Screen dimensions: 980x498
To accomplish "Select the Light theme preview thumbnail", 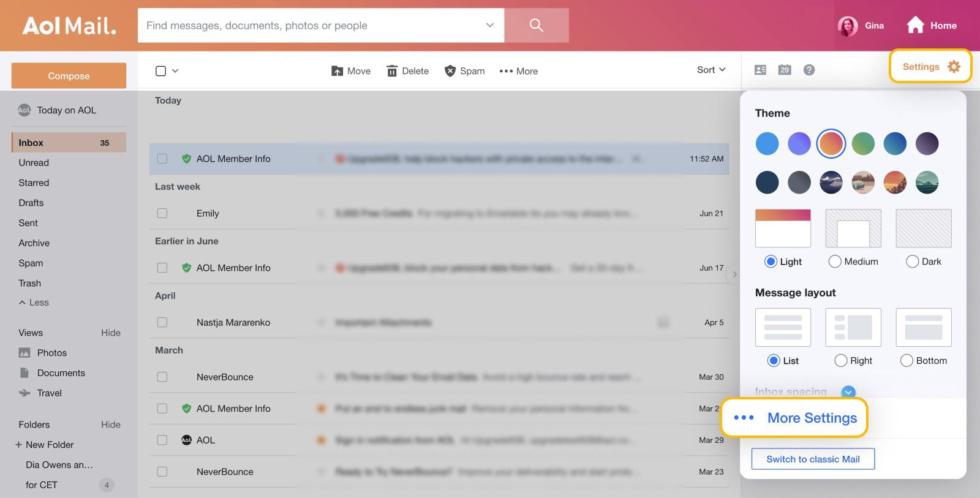I will point(783,228).
